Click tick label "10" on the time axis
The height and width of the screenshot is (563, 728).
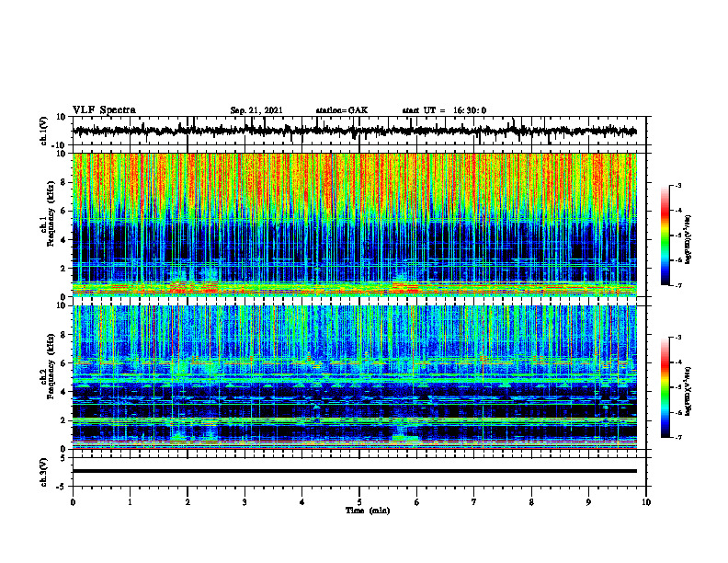(x=646, y=502)
